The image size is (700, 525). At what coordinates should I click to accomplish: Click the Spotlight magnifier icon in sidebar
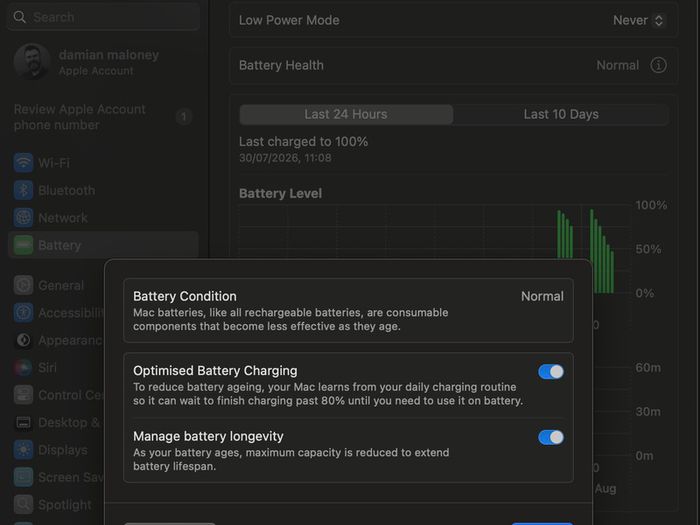pos(23,504)
